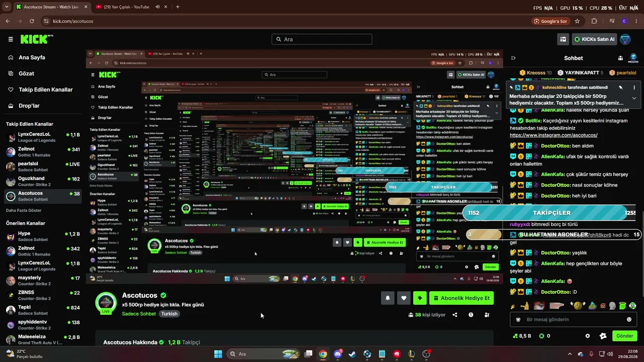Open chat settings gear

587,336
